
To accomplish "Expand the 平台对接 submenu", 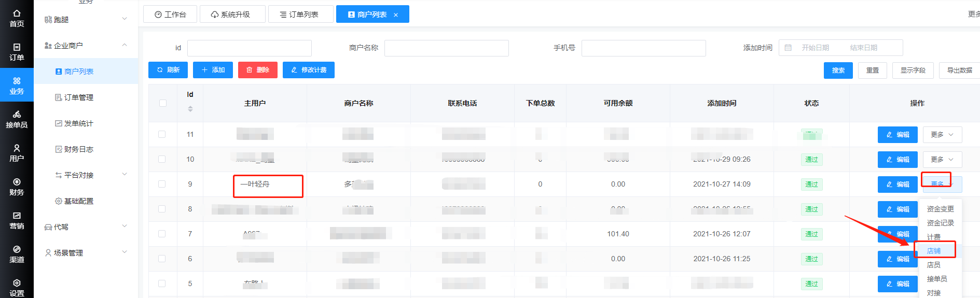I will click(x=86, y=175).
